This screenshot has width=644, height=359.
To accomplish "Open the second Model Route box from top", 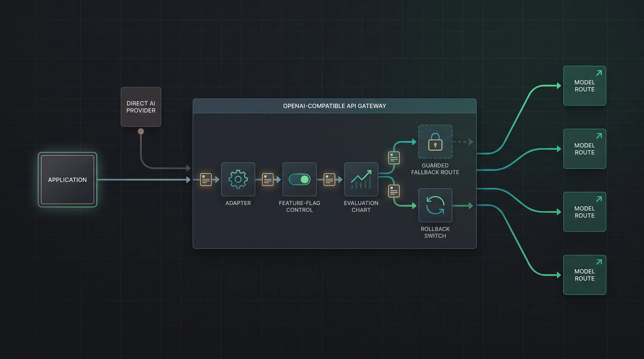I will click(x=585, y=149).
